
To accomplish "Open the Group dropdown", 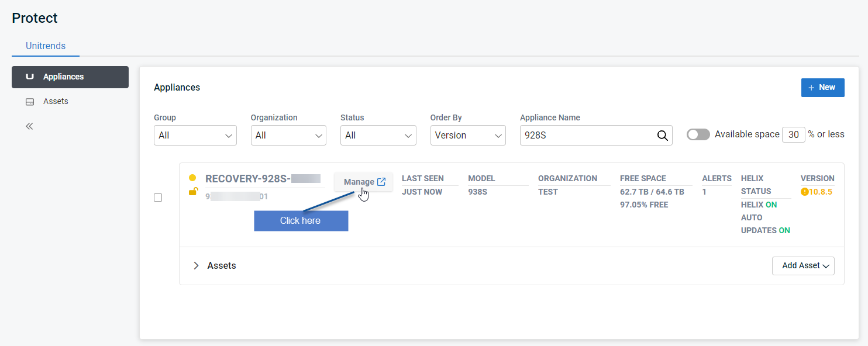I will pos(195,135).
